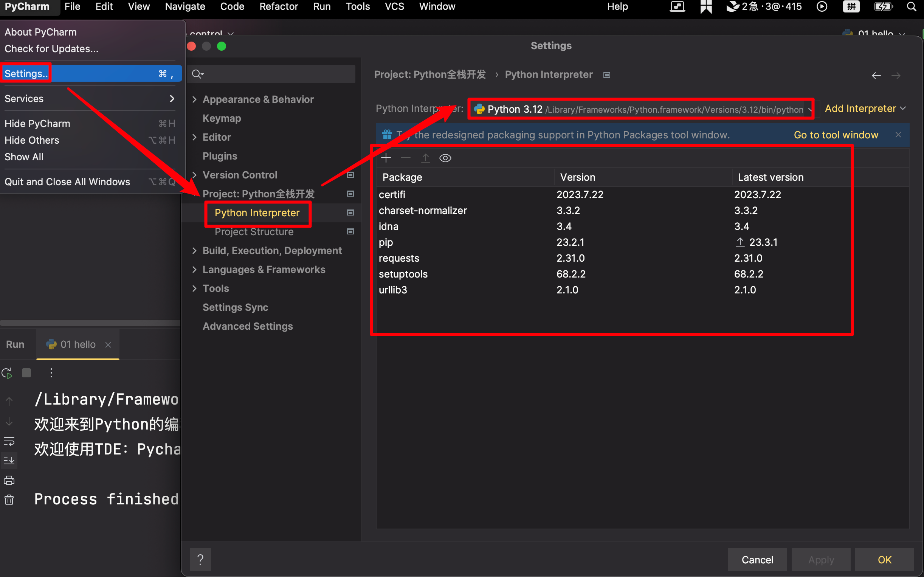The width and height of the screenshot is (924, 577).
Task: Open the Run panel more options menu
Action: (x=51, y=373)
